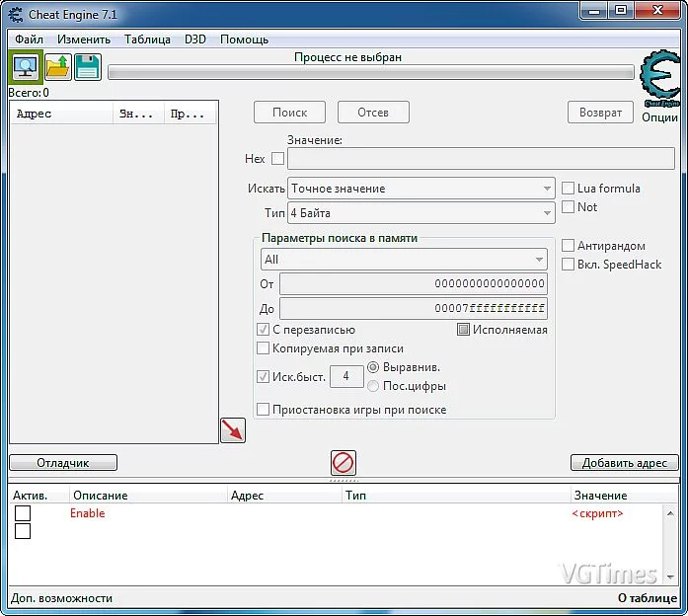688x616 pixels.
Task: Click the Значение column header in table
Action: pyautogui.click(x=625, y=496)
